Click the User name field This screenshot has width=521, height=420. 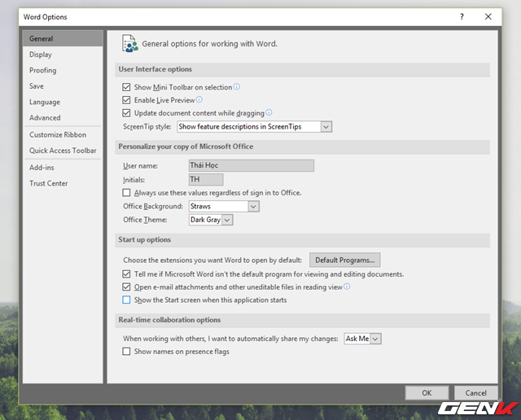[x=252, y=165]
